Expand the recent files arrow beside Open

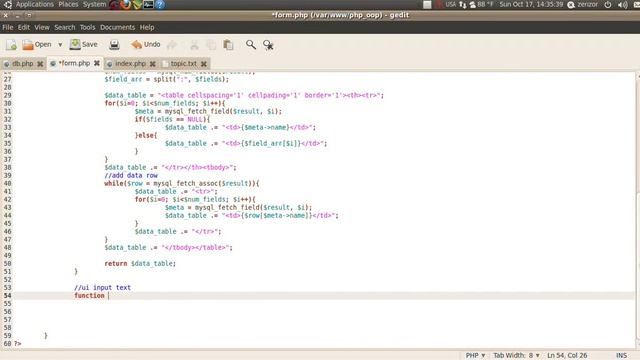[x=60, y=44]
